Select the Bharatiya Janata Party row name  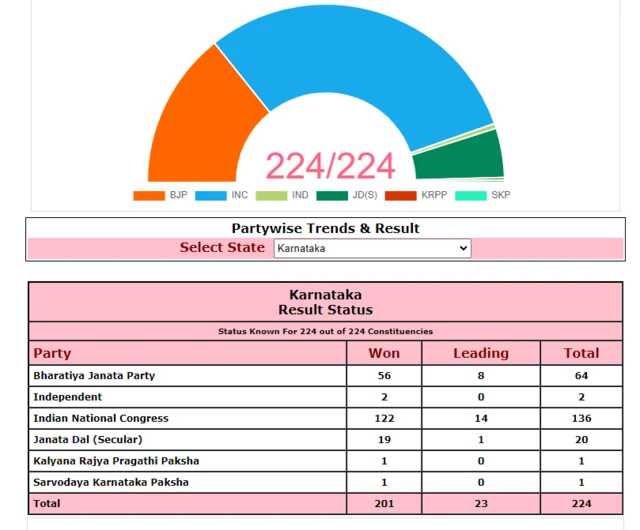coord(94,376)
